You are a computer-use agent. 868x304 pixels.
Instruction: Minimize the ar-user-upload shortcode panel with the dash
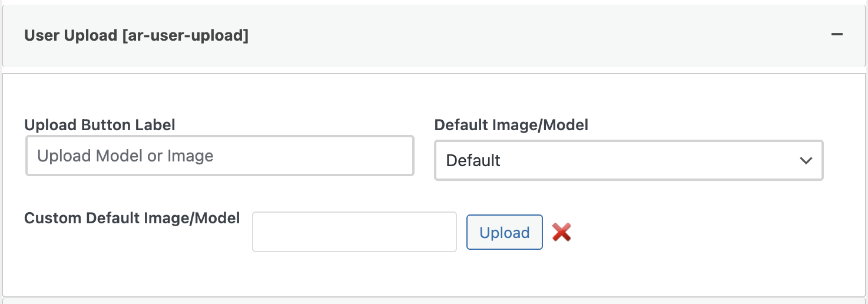(837, 35)
